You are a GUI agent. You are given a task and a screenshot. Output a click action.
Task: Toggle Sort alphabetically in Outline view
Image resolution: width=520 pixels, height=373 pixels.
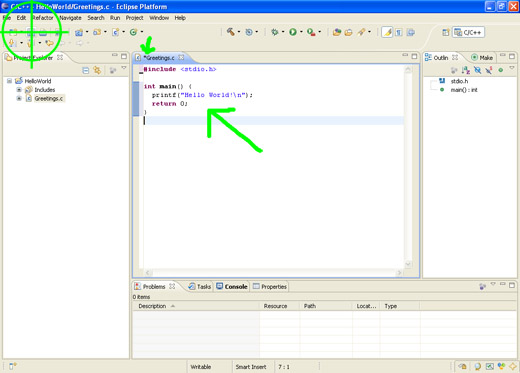tap(466, 70)
